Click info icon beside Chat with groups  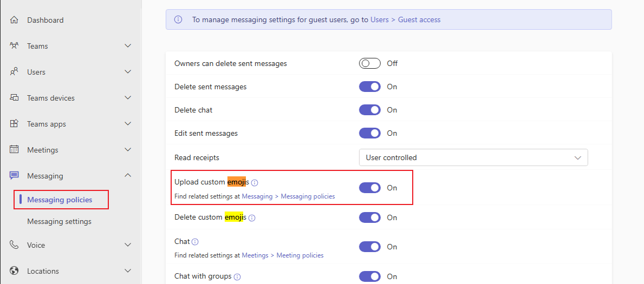(237, 277)
